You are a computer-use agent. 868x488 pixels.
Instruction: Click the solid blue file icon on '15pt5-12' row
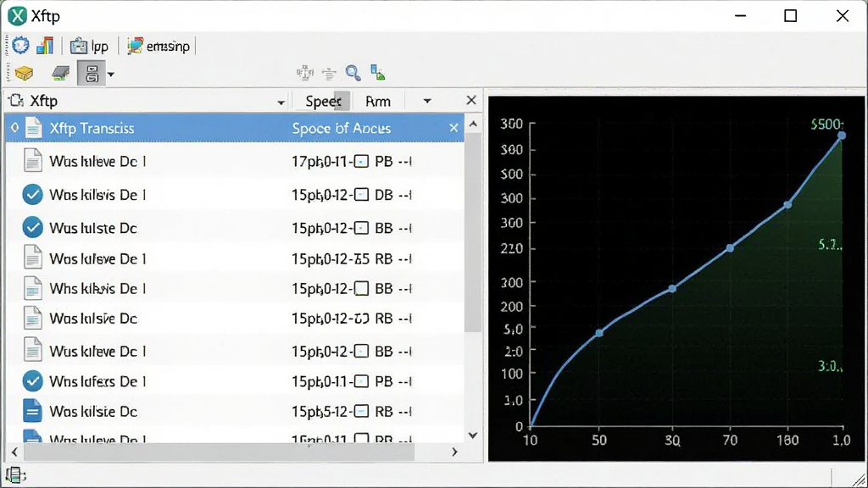pos(33,411)
